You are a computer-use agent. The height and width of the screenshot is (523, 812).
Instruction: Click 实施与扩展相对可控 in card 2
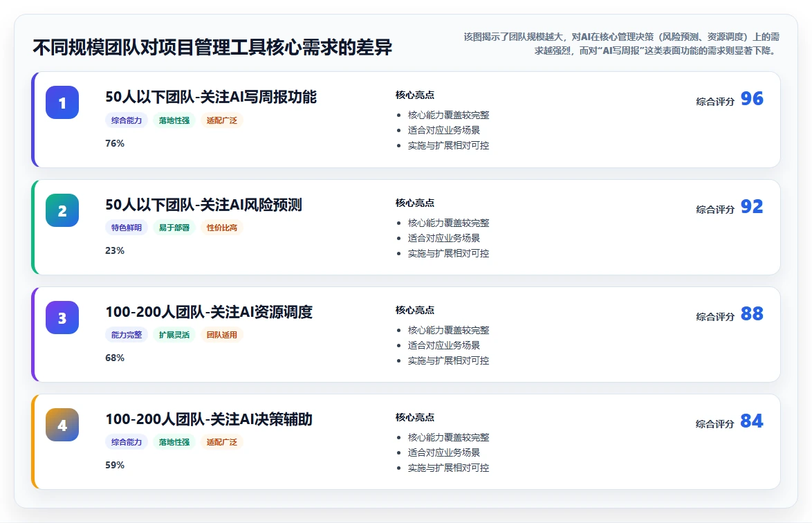(448, 253)
